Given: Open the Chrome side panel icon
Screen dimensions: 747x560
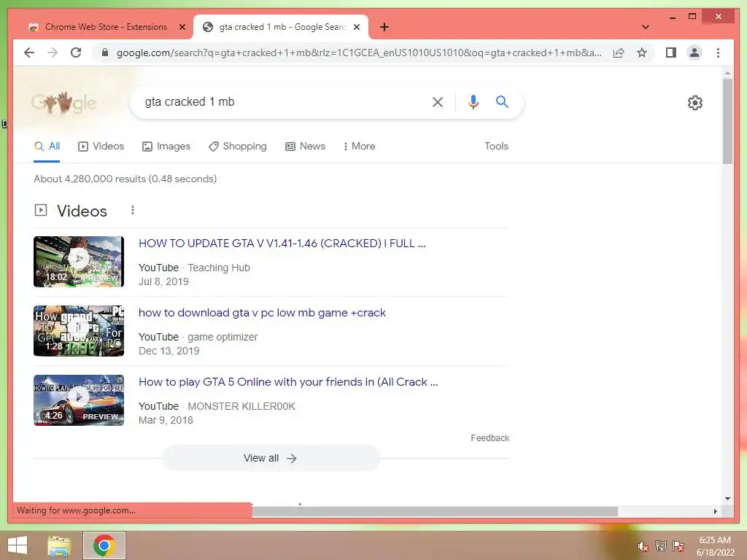Looking at the screenshot, I should click(671, 52).
